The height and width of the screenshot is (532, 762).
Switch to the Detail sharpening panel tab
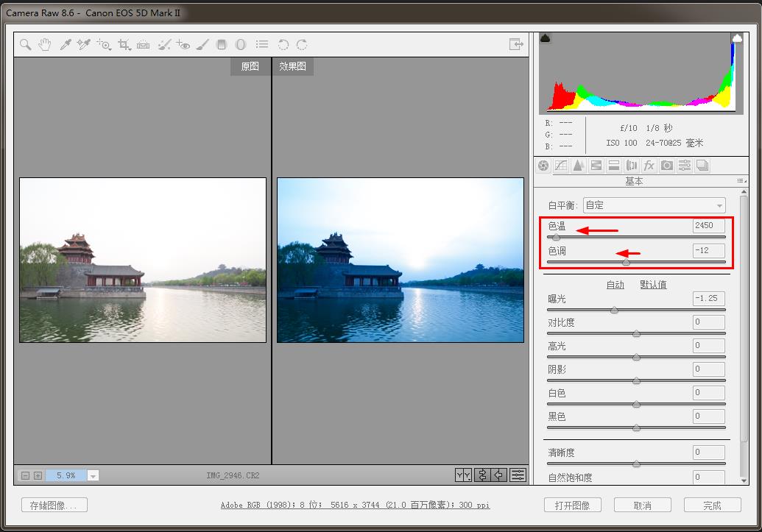578,166
